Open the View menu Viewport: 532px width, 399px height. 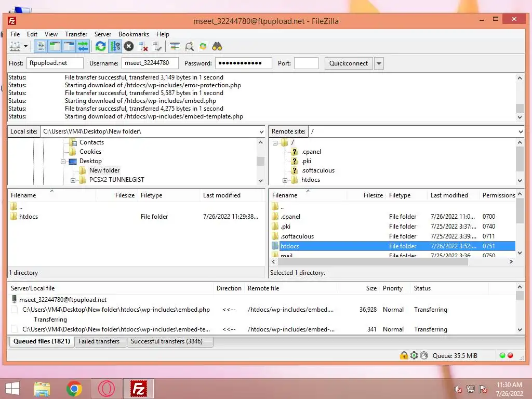coord(51,34)
